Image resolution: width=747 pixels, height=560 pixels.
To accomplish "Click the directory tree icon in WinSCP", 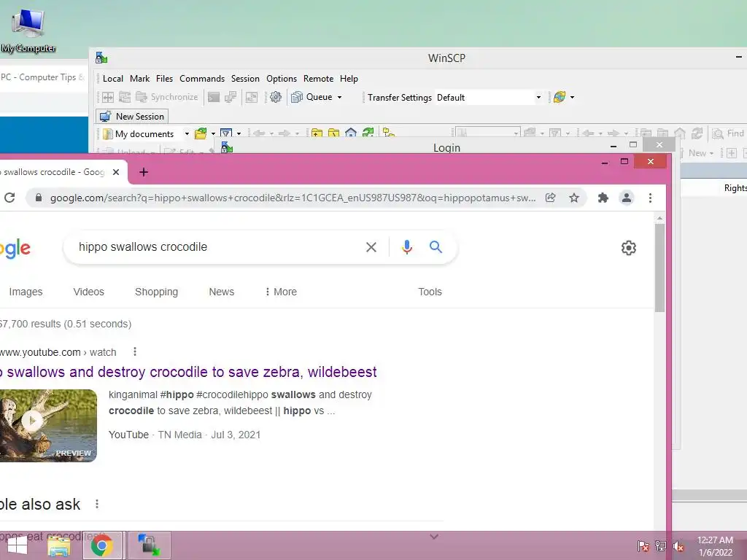I will point(389,133).
